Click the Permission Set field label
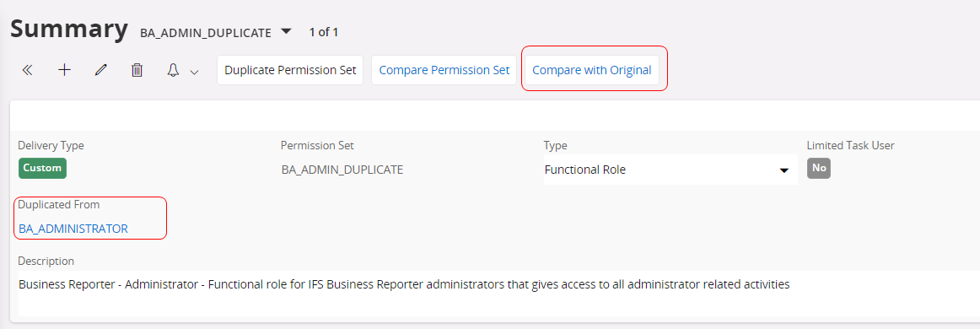The height and width of the screenshot is (329, 980). click(317, 146)
